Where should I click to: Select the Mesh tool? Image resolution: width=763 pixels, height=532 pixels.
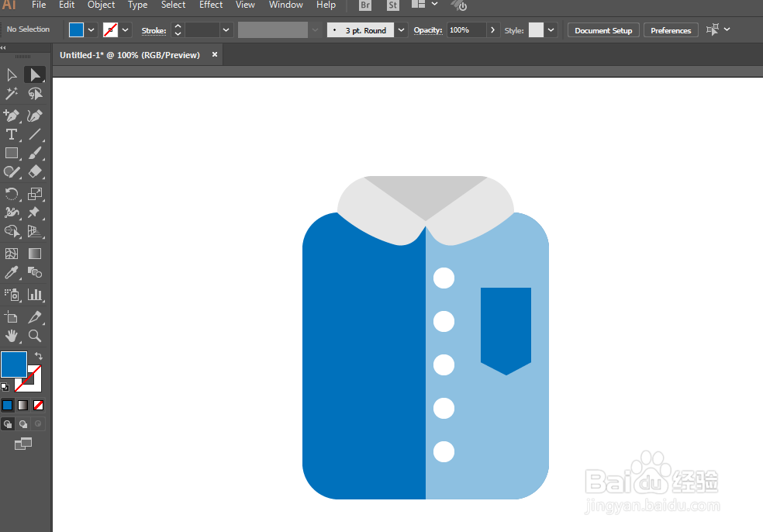click(x=12, y=254)
